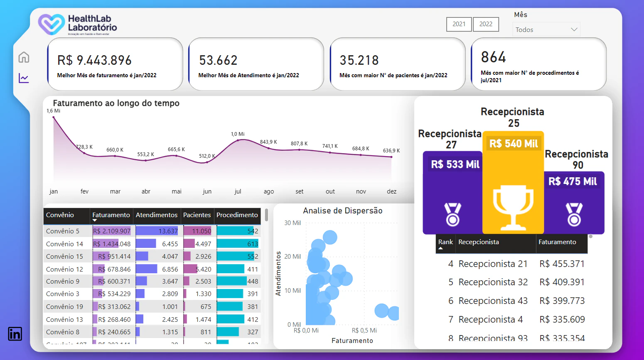Sort table by Faturamento column header
The height and width of the screenshot is (360, 644).
coord(111,215)
